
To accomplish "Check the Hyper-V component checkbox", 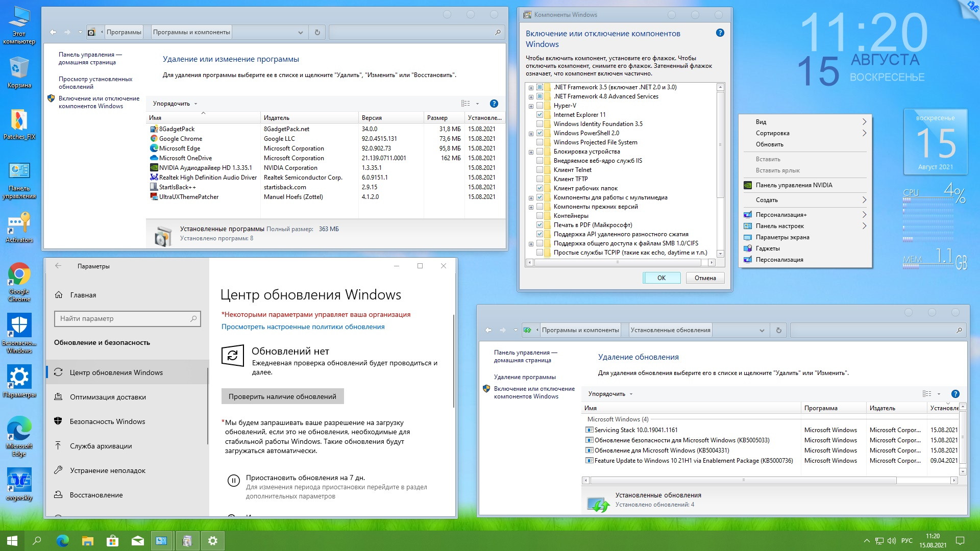I will [x=540, y=106].
